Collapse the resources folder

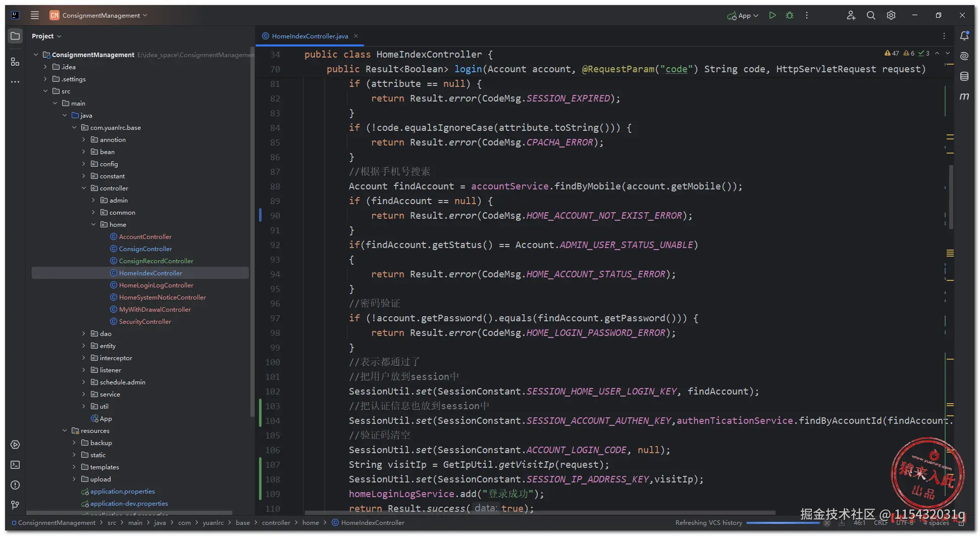65,430
